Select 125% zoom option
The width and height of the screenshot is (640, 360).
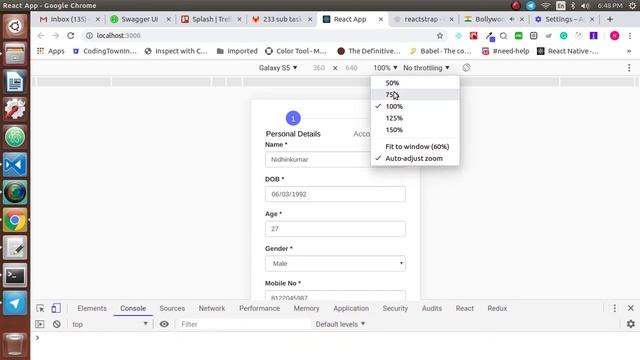[x=415, y=118]
